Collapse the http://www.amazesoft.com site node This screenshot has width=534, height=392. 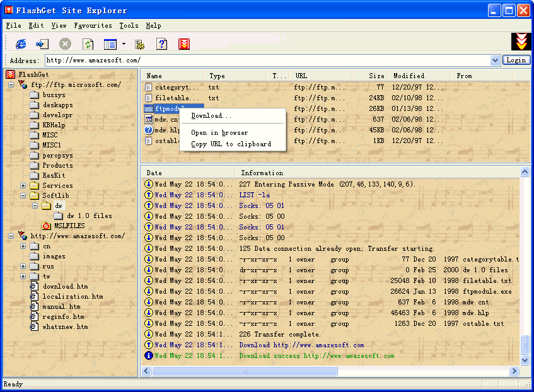click(x=11, y=236)
